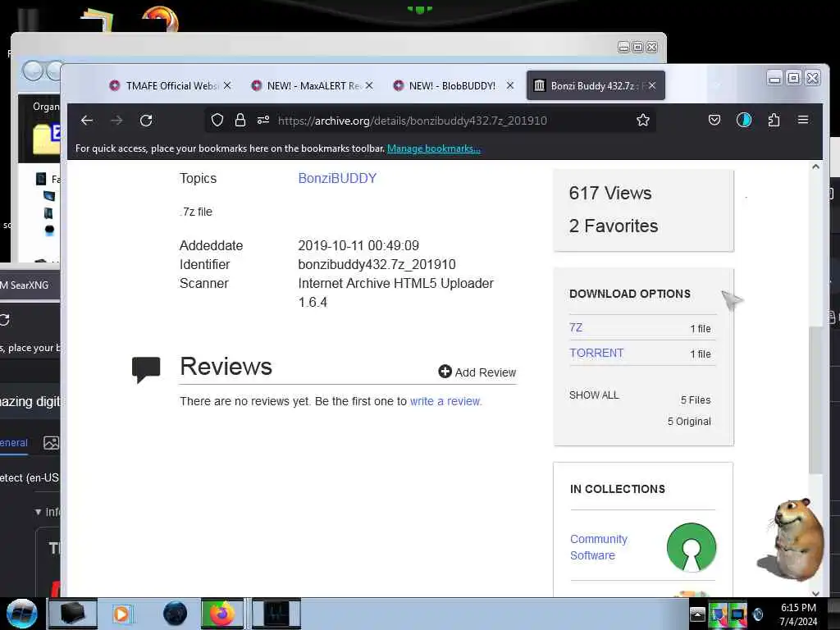Close the Bonzi Buddy 432.7z tab
The image size is (840, 630).
652,85
